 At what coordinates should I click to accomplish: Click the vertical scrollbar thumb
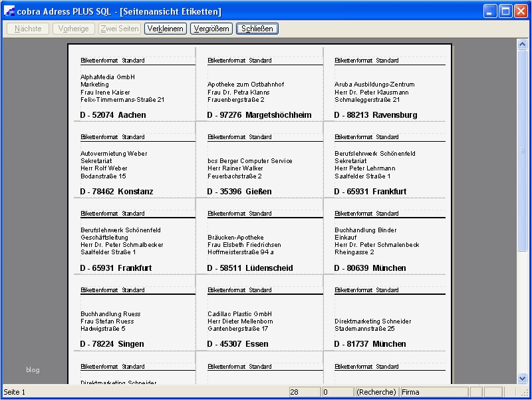pyautogui.click(x=522, y=150)
